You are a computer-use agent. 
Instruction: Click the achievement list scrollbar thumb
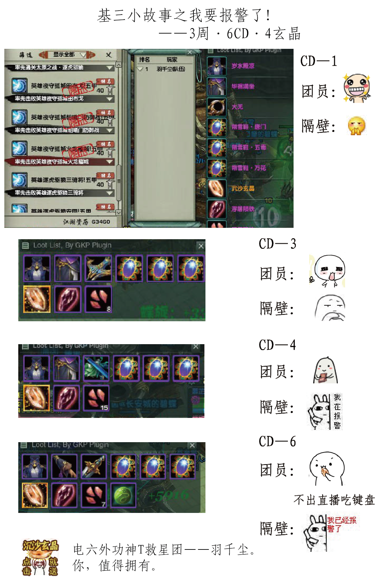tap(118, 182)
